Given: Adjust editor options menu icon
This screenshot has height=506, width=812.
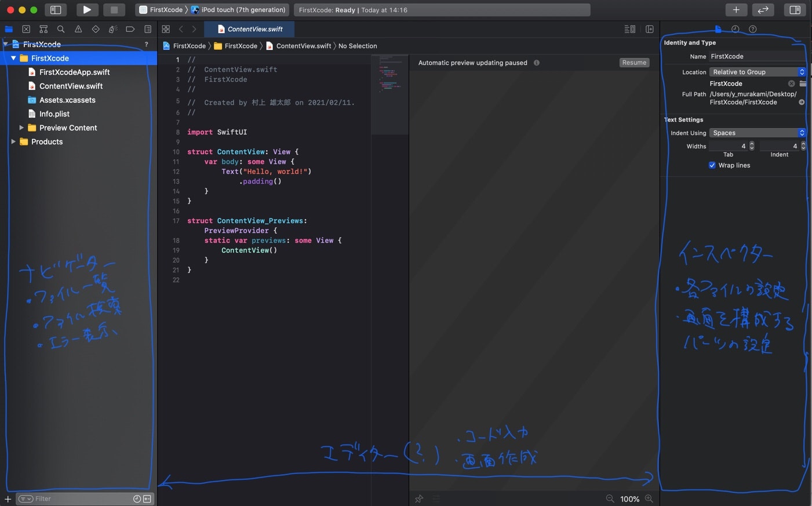Looking at the screenshot, I should [629, 29].
